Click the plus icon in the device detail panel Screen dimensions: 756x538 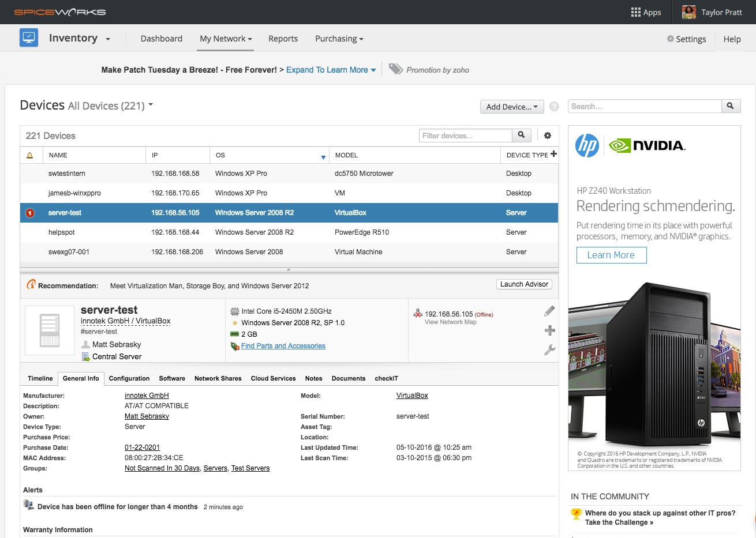pos(549,330)
